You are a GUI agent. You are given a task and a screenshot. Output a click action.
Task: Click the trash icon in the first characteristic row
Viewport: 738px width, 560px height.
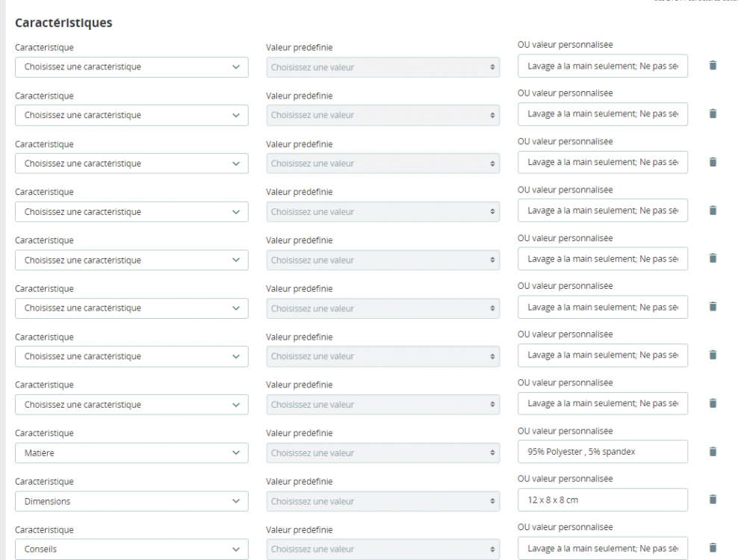point(713,66)
